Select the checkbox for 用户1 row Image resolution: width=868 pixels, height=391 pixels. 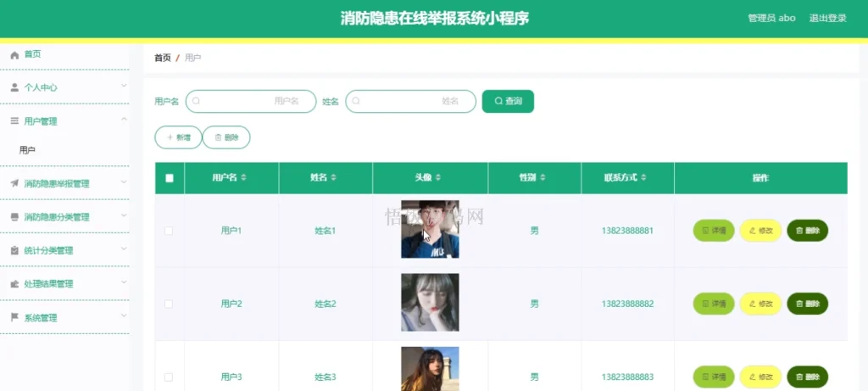[x=169, y=231]
